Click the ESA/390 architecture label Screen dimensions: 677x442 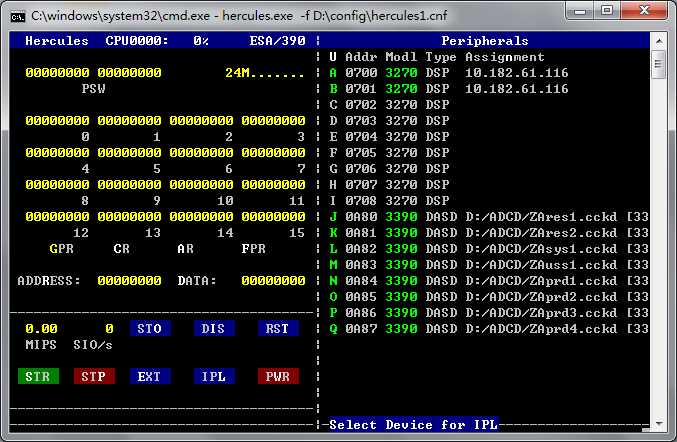point(278,41)
